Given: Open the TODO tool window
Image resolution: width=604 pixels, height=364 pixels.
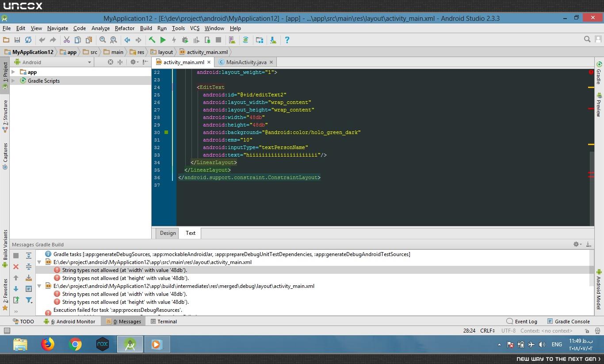Looking at the screenshot, I should [23, 322].
